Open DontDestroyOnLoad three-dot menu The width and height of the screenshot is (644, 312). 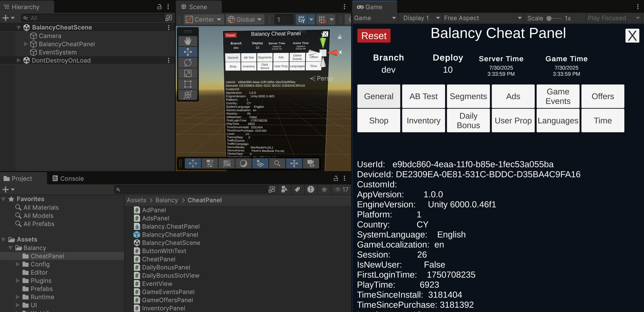[168, 60]
